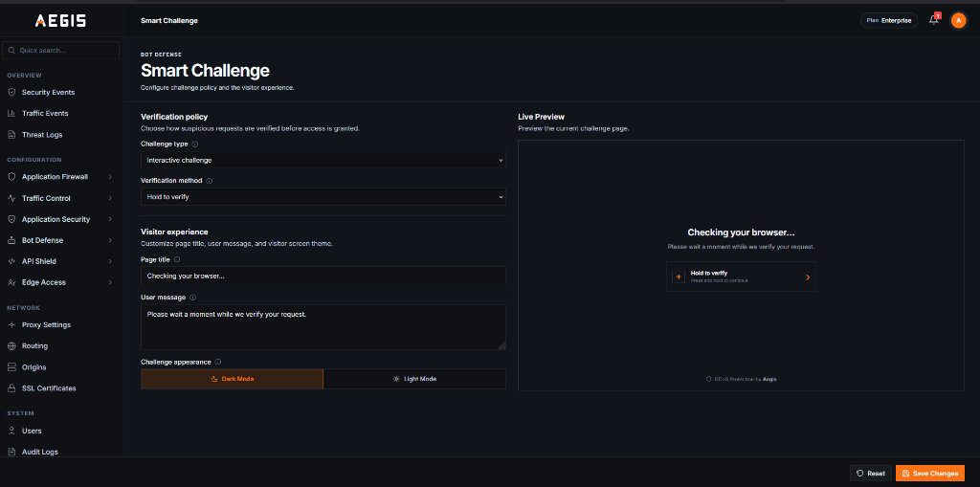Click the plus icon in preview

(679, 277)
